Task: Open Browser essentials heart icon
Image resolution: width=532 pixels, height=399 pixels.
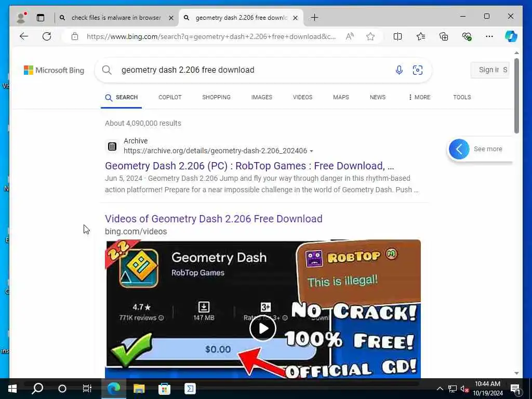Action: point(467,36)
